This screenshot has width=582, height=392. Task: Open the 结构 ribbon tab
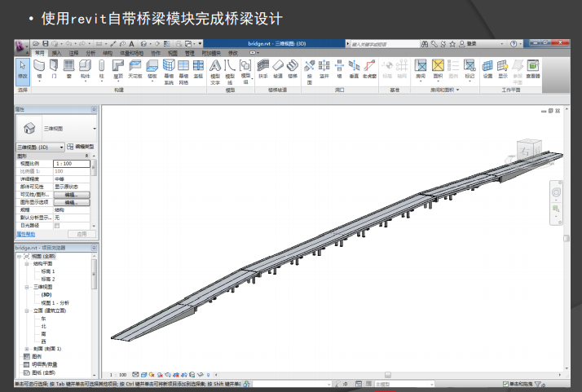(108, 52)
